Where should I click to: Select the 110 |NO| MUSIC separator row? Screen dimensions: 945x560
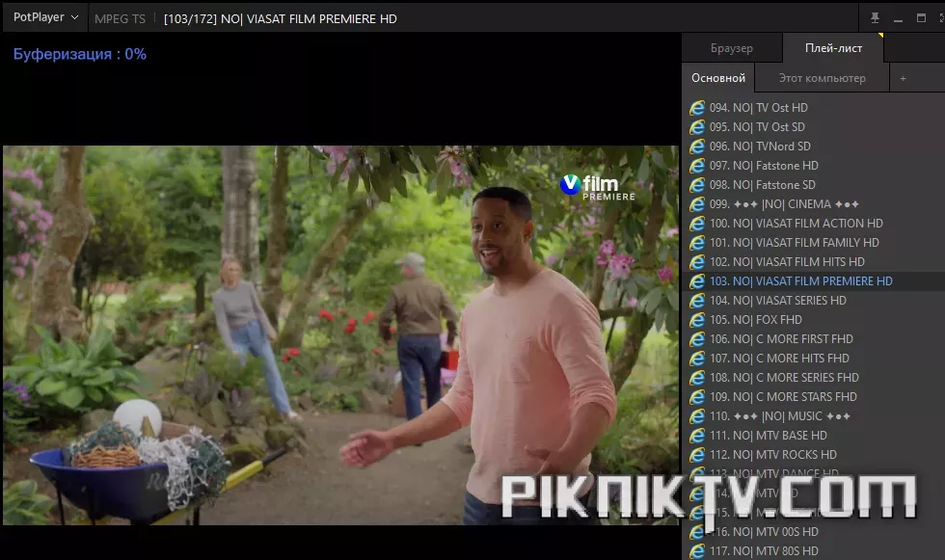point(814,416)
